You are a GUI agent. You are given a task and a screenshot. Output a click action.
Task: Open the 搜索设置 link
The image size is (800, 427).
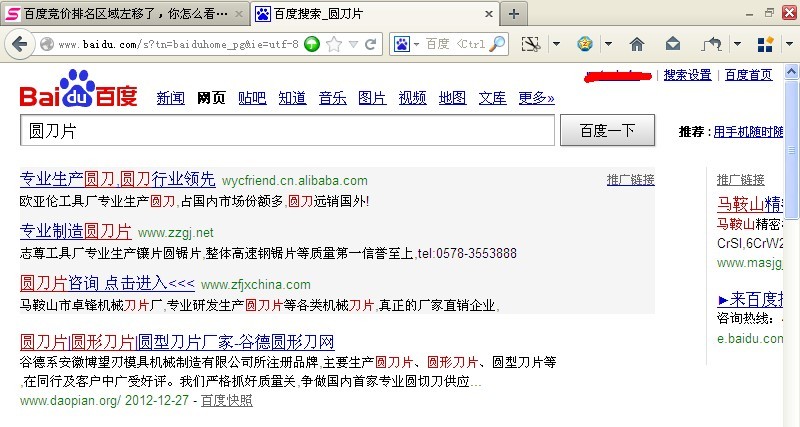[687, 75]
